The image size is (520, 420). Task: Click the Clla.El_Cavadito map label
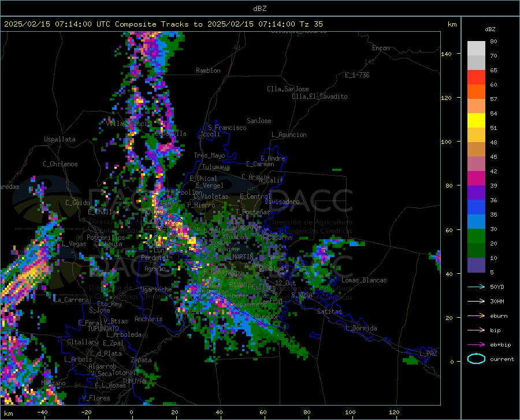tap(320, 96)
